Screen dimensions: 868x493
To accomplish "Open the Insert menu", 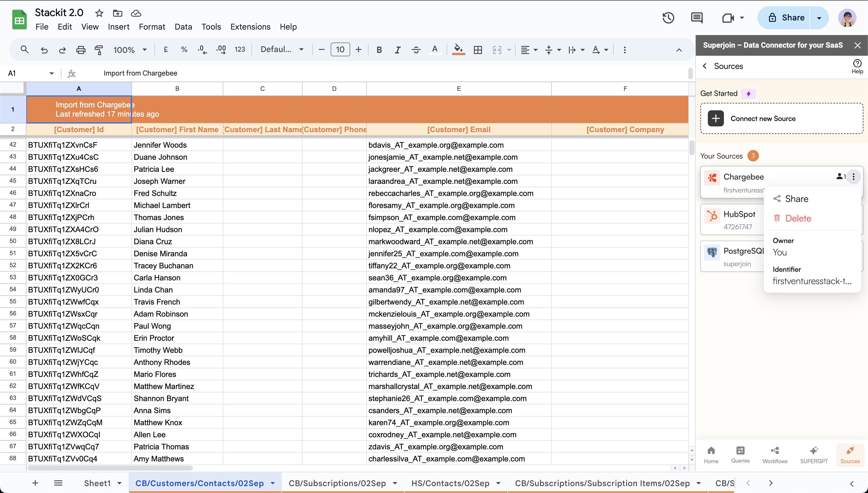I will point(118,27).
